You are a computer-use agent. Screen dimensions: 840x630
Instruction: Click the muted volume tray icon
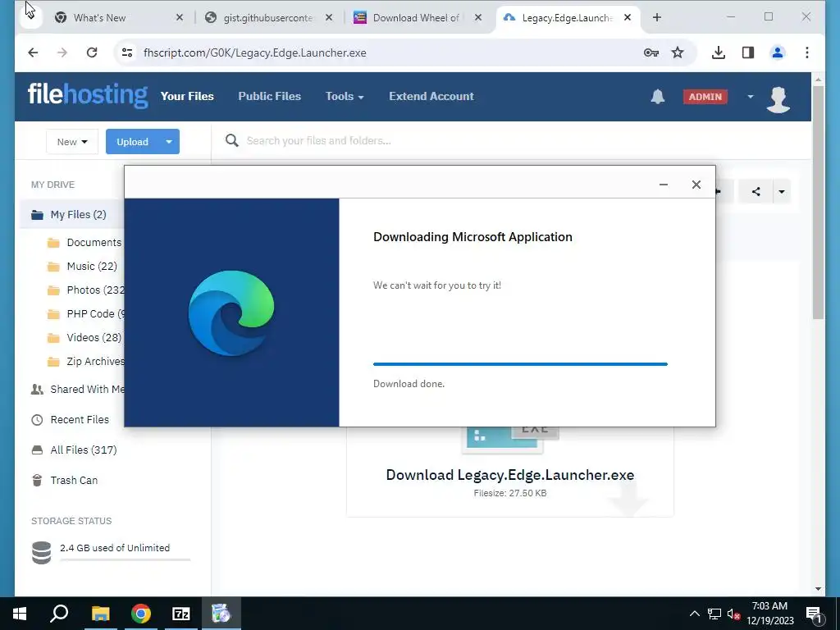[734, 614]
